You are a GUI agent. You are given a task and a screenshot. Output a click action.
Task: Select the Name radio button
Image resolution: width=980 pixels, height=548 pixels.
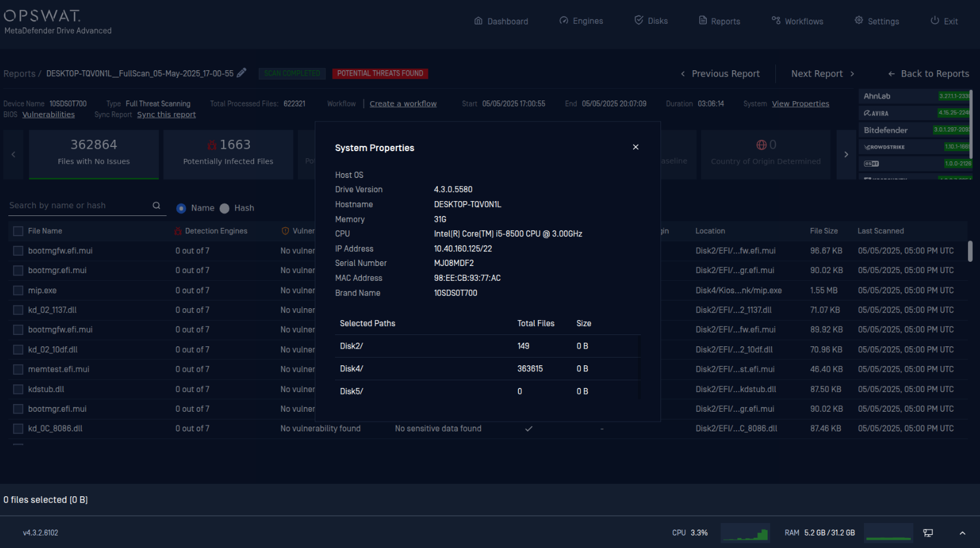181,208
